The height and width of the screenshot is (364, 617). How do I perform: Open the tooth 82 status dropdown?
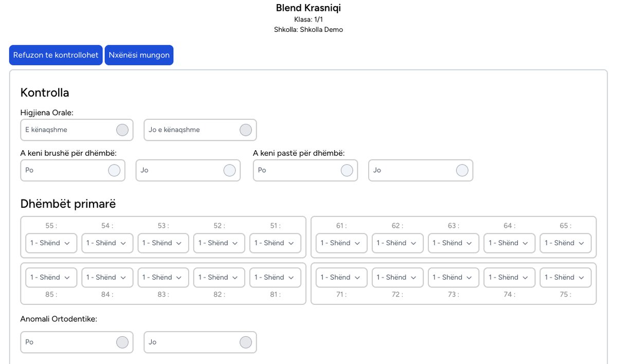click(220, 278)
